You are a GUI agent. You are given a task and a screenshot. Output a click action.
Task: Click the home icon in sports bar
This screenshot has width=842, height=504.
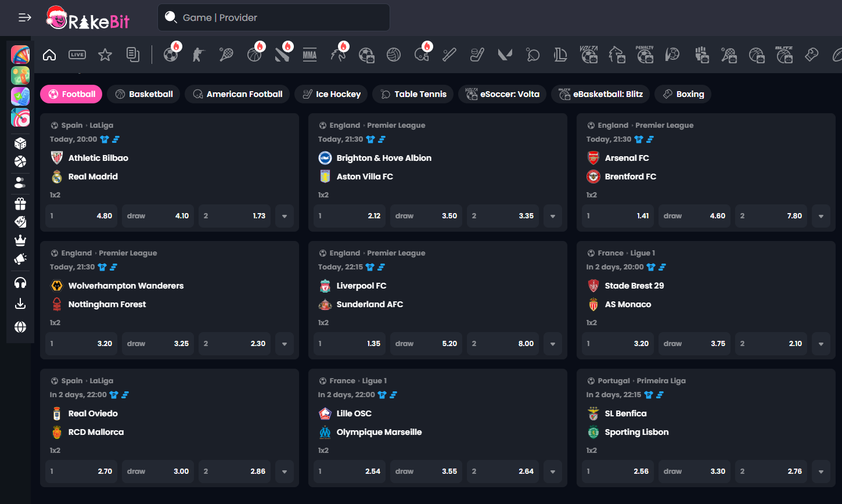(49, 55)
